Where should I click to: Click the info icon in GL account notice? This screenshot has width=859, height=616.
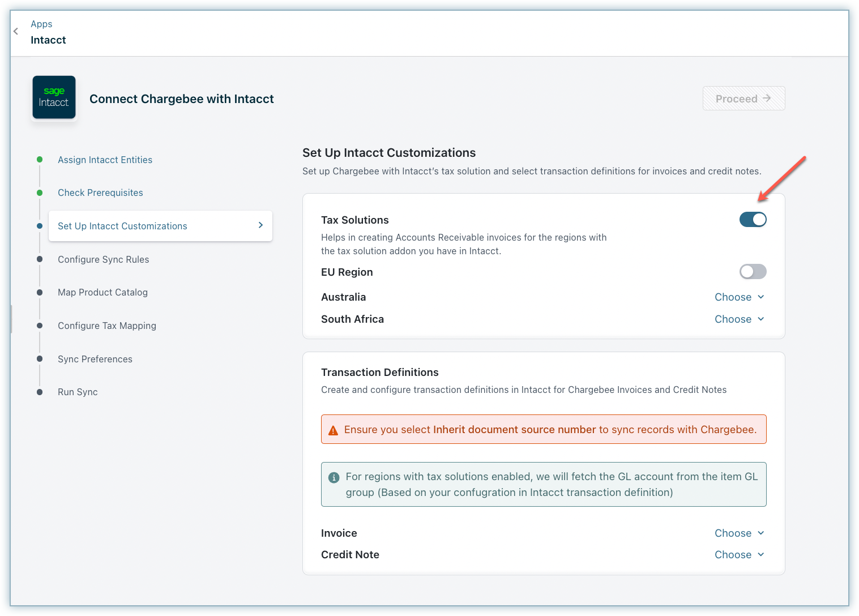pyautogui.click(x=334, y=477)
